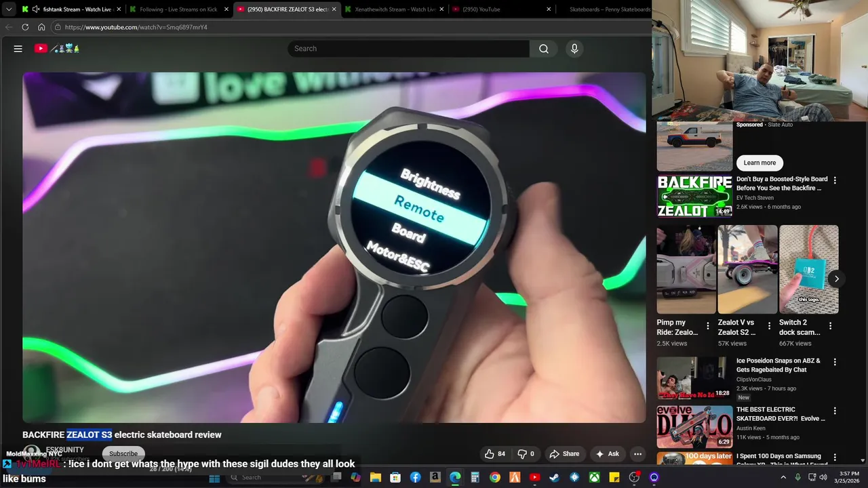Open Sticky Notes from the taskbar
The height and width of the screenshot is (488, 868).
click(x=614, y=478)
